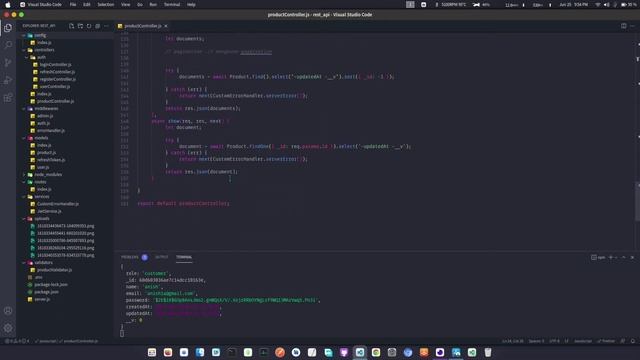Expand the node_modules folder
This screenshot has height=360, width=640.
tap(48, 174)
